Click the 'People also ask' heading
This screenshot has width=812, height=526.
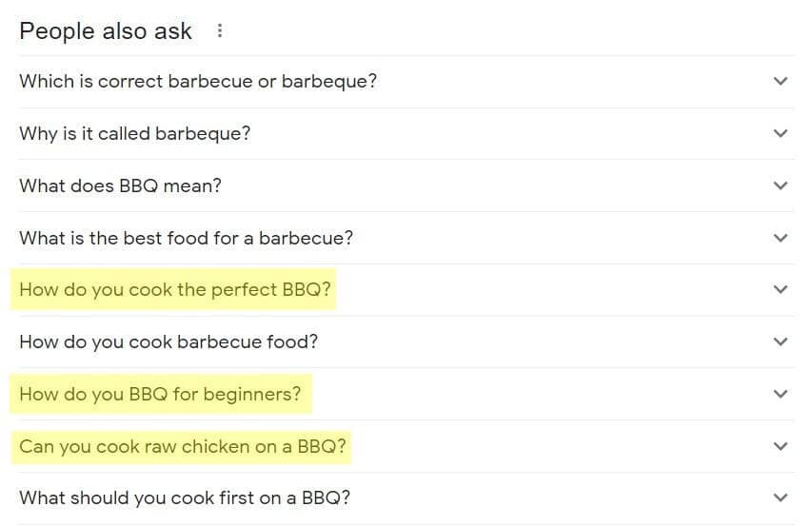pos(106,31)
